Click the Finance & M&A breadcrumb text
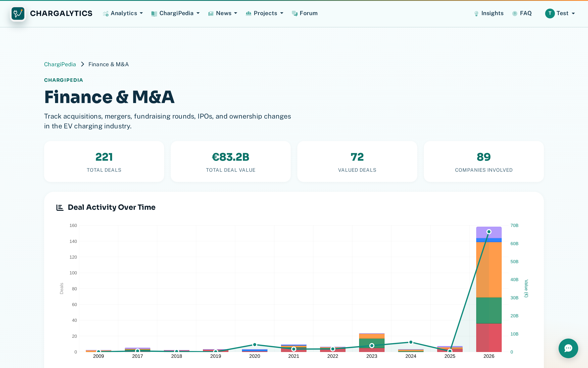 tap(109, 64)
